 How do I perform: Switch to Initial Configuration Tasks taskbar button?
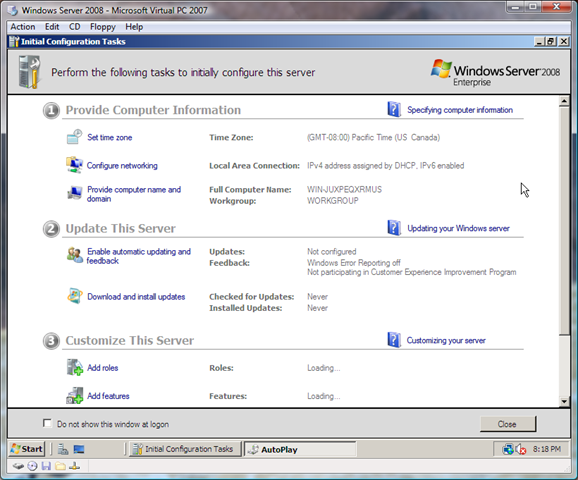(x=184, y=449)
